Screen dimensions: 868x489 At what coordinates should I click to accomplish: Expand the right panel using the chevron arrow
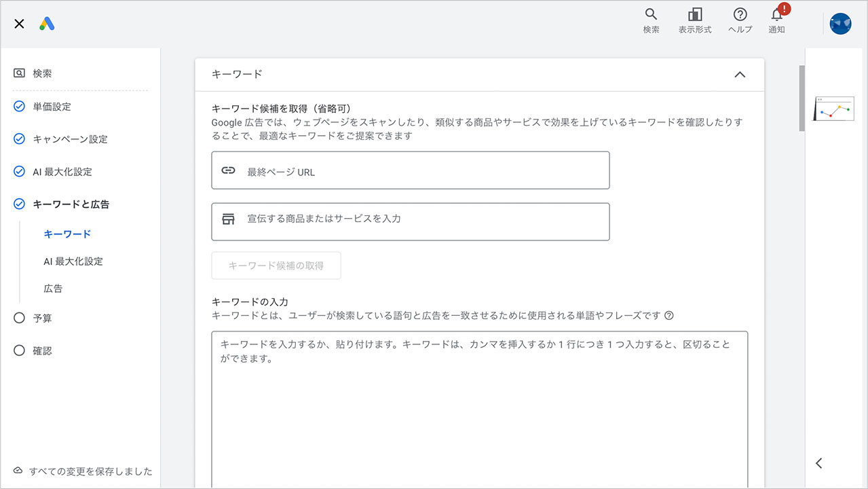point(818,463)
